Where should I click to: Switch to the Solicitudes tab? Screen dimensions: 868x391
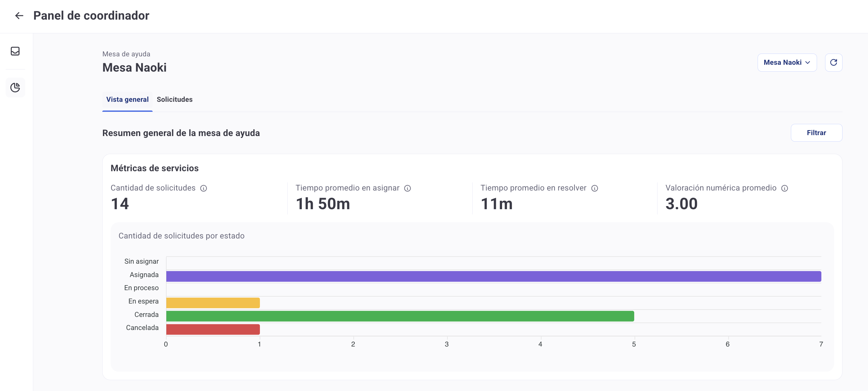tap(174, 100)
